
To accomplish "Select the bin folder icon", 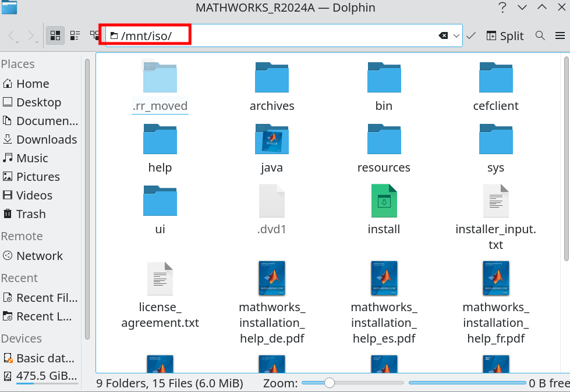I will 384,77.
